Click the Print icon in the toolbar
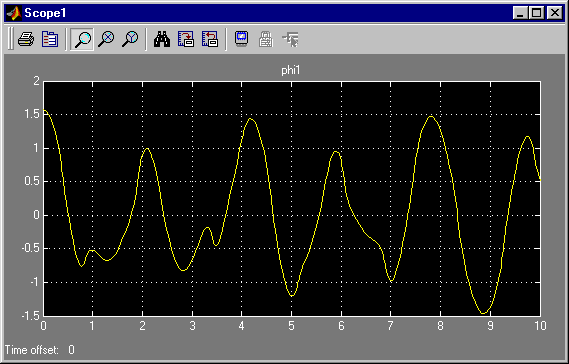The image size is (569, 364). coord(26,39)
